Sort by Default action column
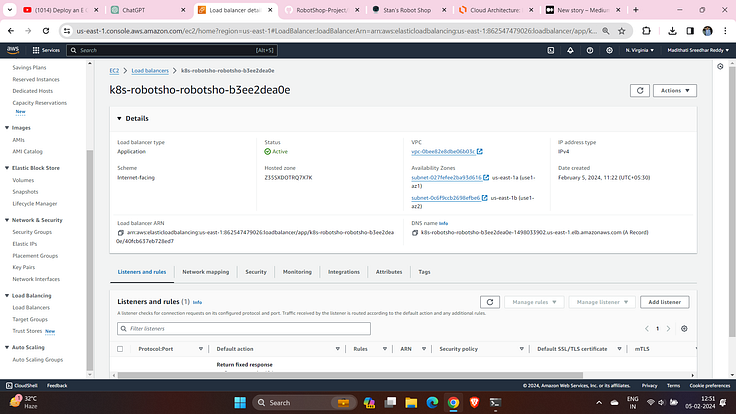Viewport: 736px width, 414px height. pyautogui.click(x=337, y=349)
